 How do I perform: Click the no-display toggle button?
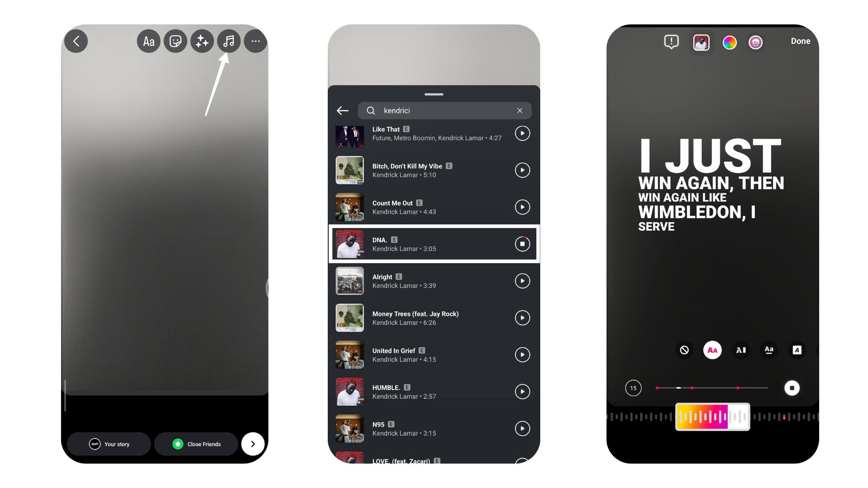pyautogui.click(x=684, y=350)
